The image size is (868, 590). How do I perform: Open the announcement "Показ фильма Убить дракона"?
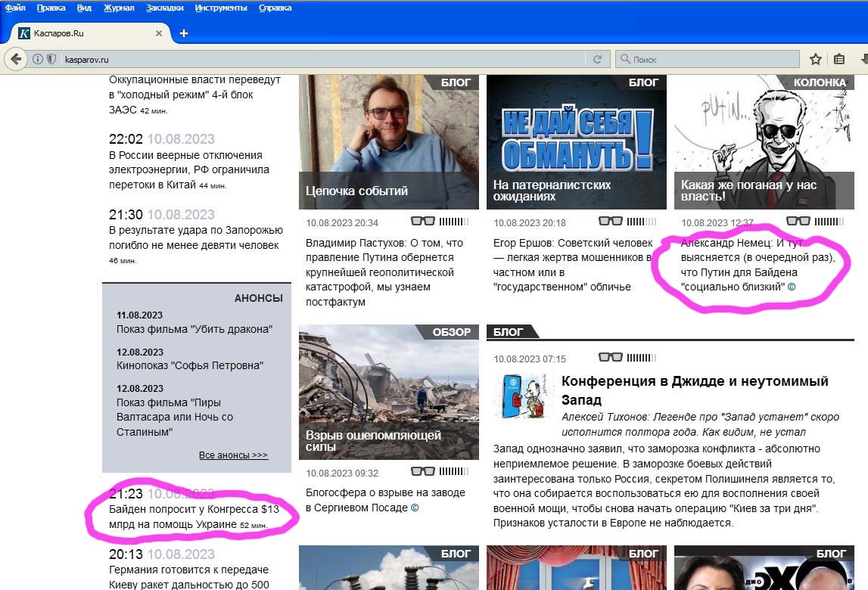pos(194,329)
